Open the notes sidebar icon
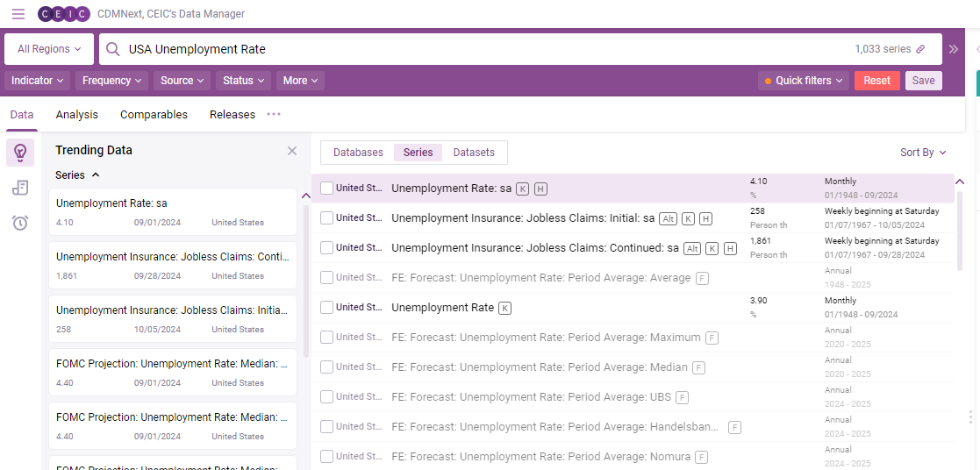The height and width of the screenshot is (470, 980). click(x=20, y=188)
